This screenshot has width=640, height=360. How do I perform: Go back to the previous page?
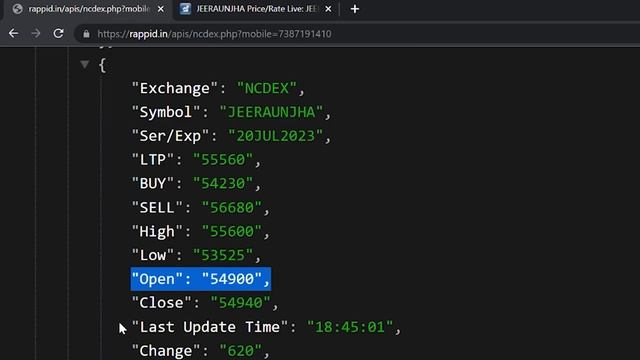coord(13,33)
